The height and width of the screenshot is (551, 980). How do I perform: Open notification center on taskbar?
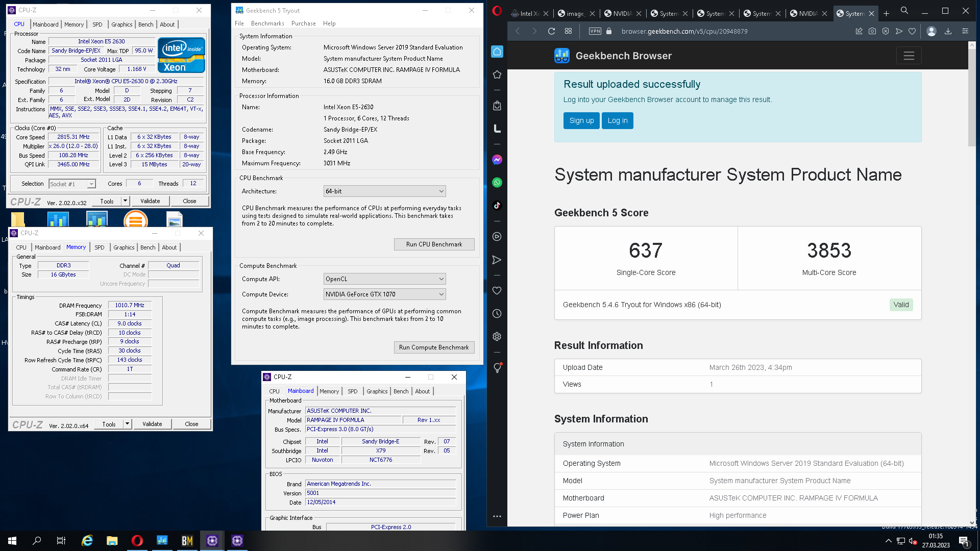click(x=964, y=541)
